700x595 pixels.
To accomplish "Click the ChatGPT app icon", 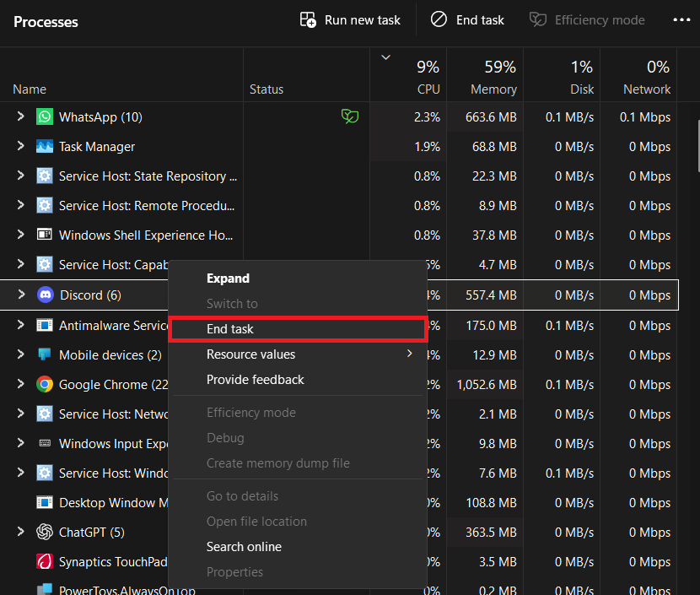I will 45,532.
